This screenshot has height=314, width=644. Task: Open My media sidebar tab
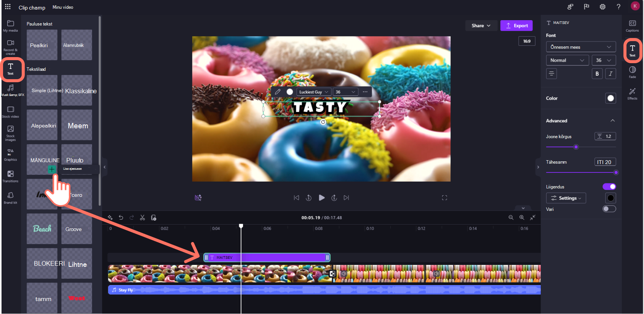[x=10, y=26]
